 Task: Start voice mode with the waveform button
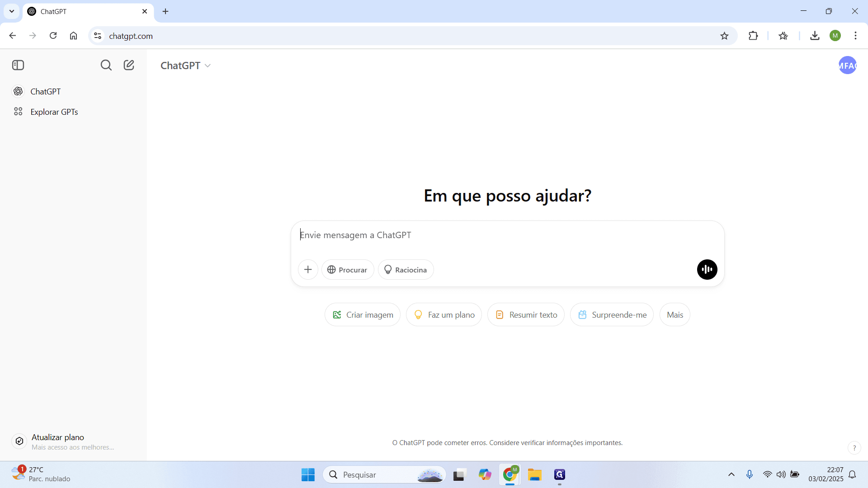(707, 270)
